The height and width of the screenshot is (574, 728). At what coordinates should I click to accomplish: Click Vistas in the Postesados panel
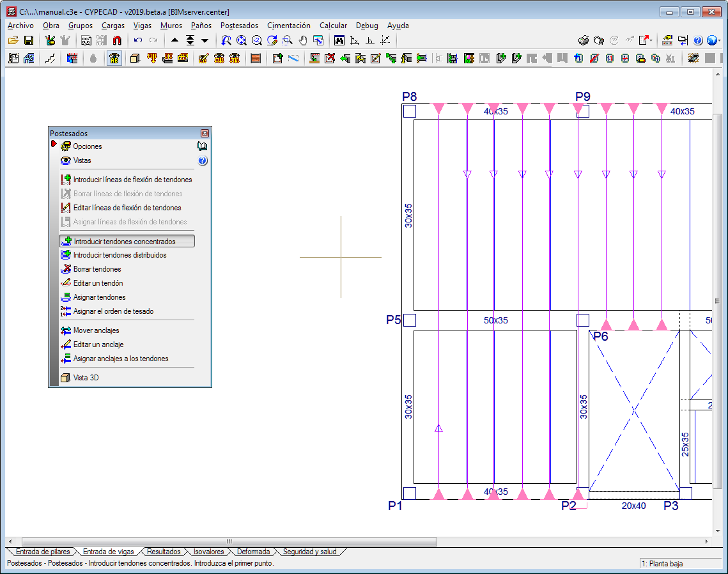tap(82, 160)
